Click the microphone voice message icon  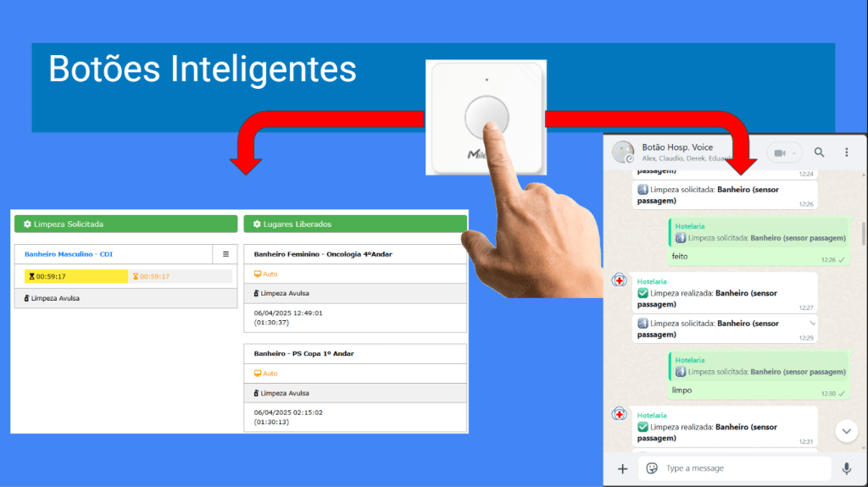pos(846,468)
